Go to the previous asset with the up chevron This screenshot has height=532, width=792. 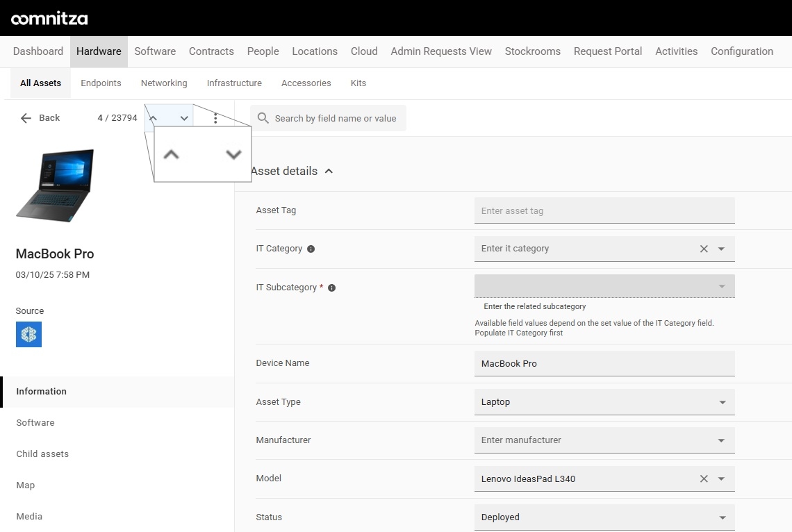[x=154, y=118]
